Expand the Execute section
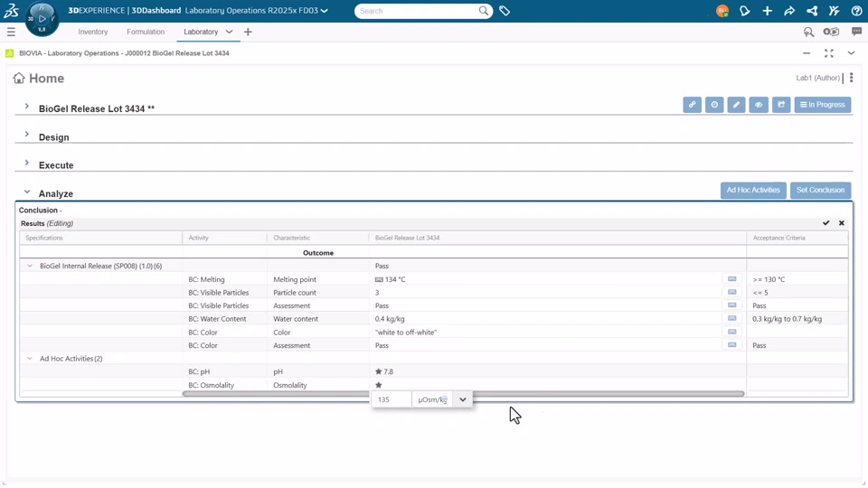Viewport: 868px width, 488px height. (26, 163)
